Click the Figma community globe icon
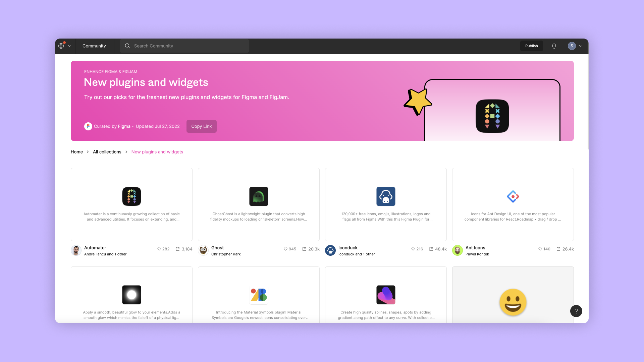 coord(61,46)
